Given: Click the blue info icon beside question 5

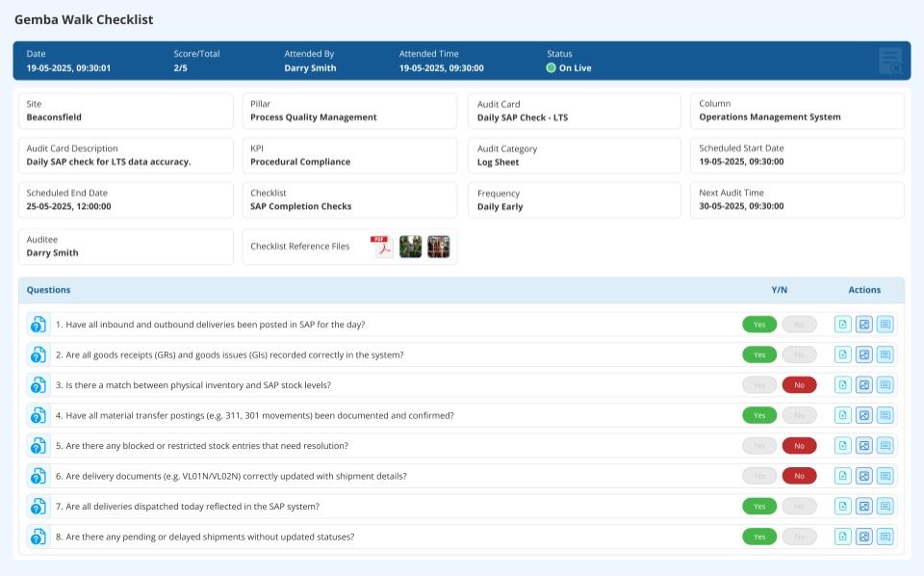Looking at the screenshot, I should point(38,445).
